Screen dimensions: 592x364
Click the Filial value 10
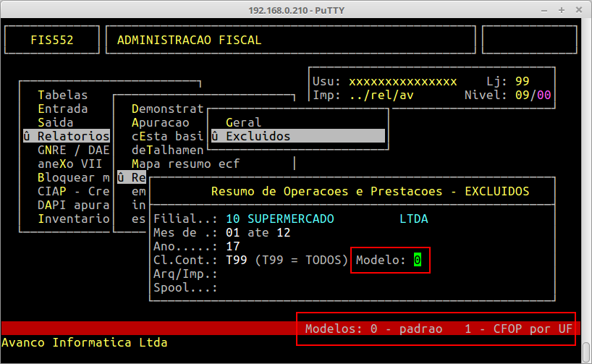tap(232, 219)
